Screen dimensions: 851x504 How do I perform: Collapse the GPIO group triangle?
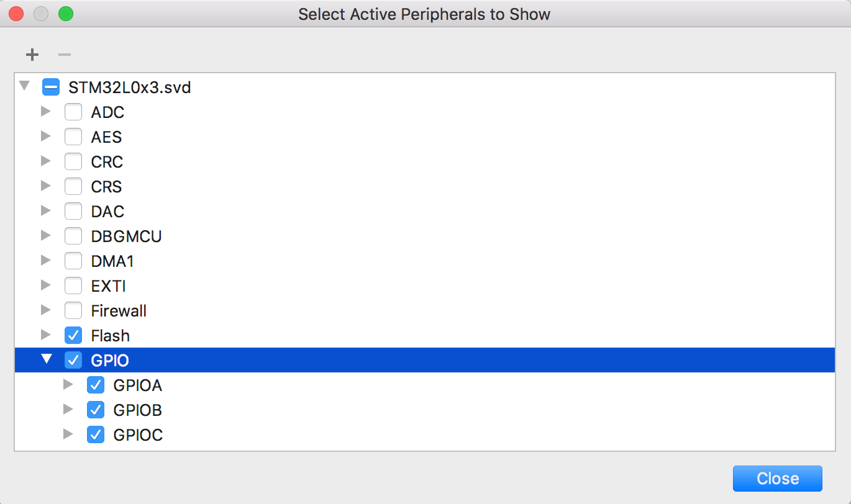point(47,359)
